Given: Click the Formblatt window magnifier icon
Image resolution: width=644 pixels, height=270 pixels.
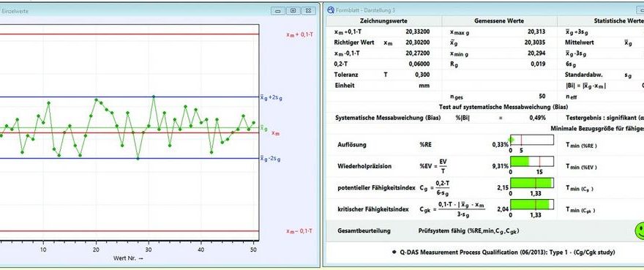Looking at the screenshot, I should click(x=331, y=10).
